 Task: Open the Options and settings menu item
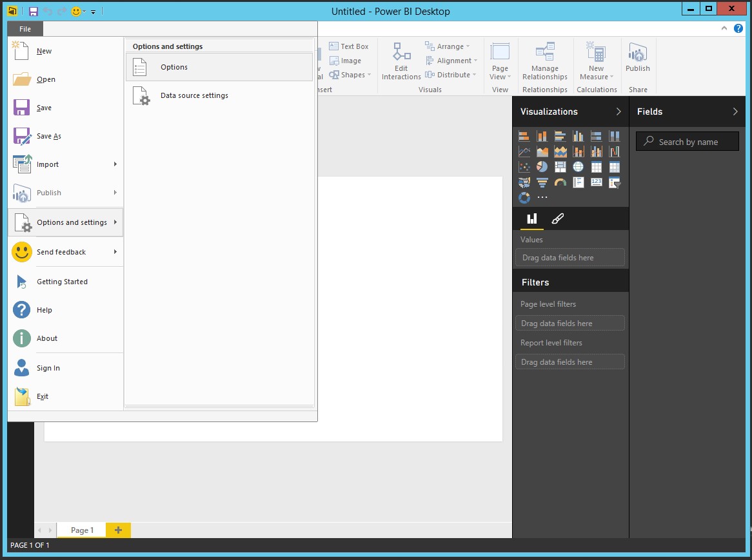pyautogui.click(x=66, y=222)
